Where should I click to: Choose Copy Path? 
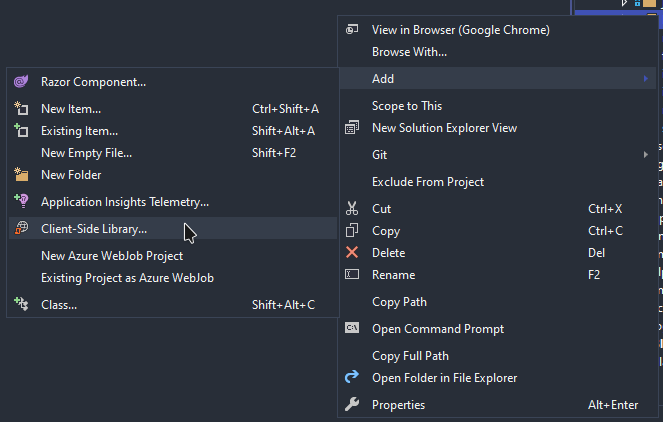point(498,301)
